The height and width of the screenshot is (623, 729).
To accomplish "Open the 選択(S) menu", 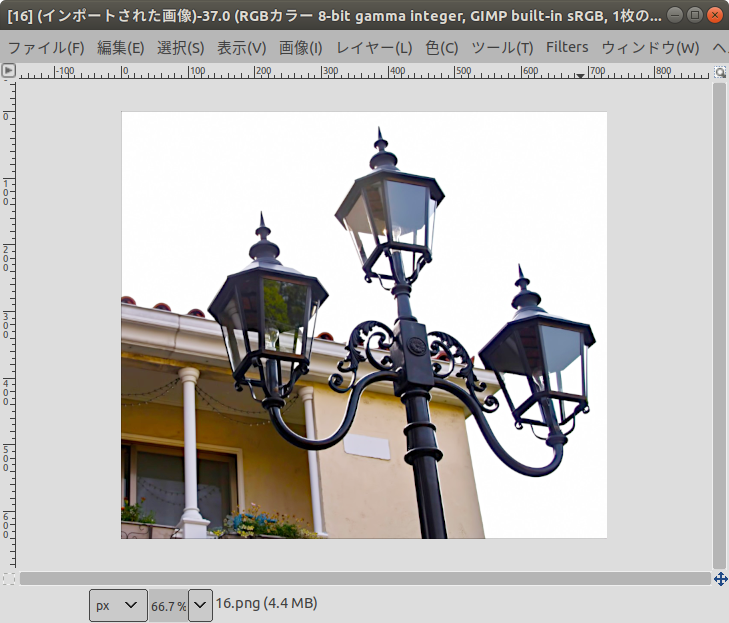I will coord(180,47).
